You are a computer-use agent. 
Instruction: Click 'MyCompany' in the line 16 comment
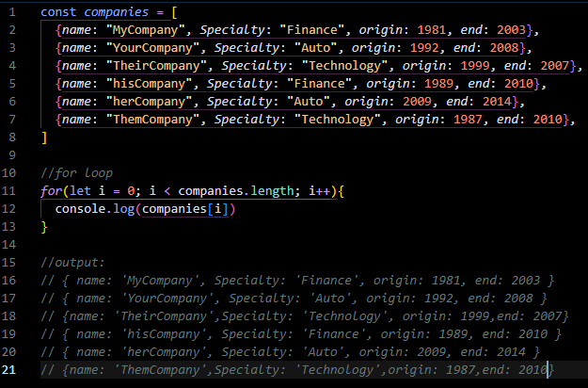pyautogui.click(x=160, y=281)
